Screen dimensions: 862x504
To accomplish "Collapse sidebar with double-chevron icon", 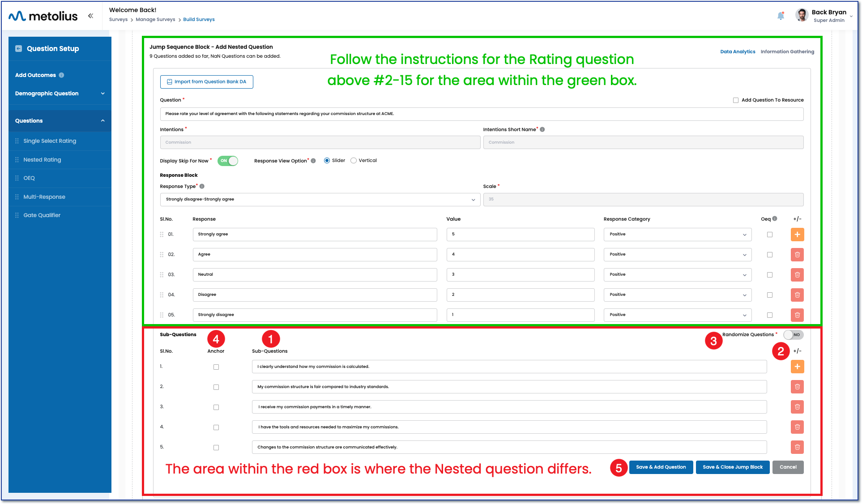I will tap(90, 16).
